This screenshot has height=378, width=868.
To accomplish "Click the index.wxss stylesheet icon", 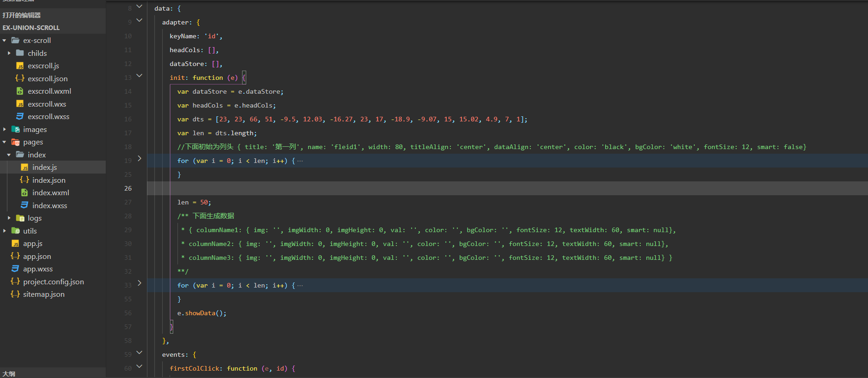I will [24, 205].
